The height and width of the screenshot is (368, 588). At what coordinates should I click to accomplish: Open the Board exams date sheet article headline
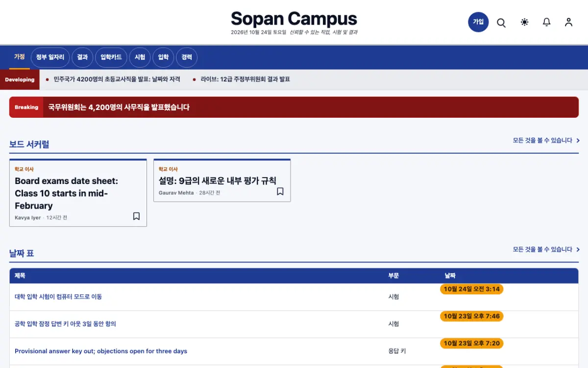pyautogui.click(x=67, y=193)
